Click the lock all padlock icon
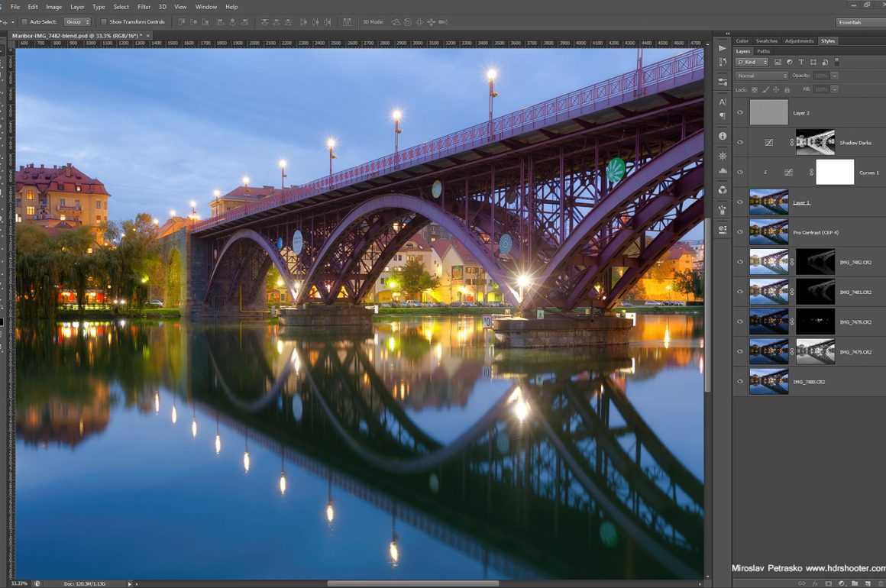Image resolution: width=886 pixels, height=588 pixels. point(787,89)
